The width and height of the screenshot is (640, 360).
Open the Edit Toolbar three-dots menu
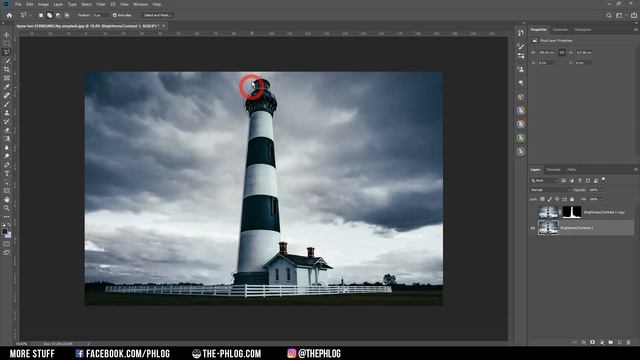(x=7, y=217)
